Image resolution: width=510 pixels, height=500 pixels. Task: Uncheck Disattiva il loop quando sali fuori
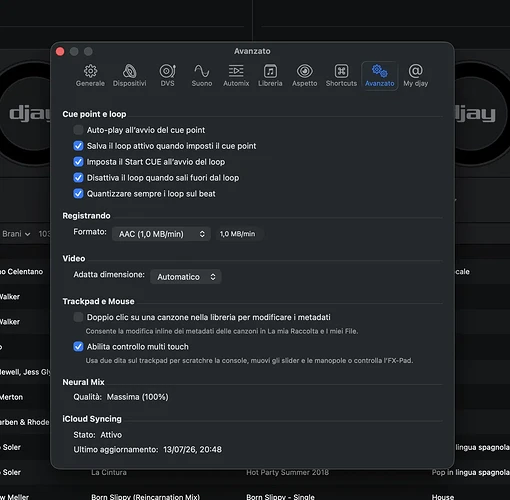pyautogui.click(x=78, y=178)
